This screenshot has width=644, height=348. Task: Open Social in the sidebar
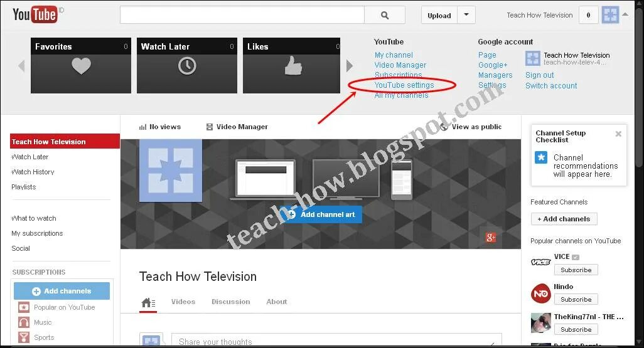click(21, 248)
